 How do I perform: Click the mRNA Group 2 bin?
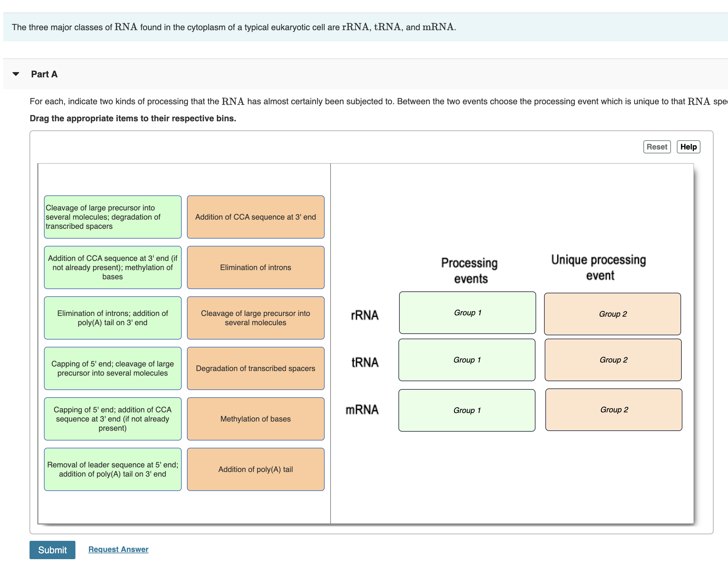pyautogui.click(x=614, y=410)
